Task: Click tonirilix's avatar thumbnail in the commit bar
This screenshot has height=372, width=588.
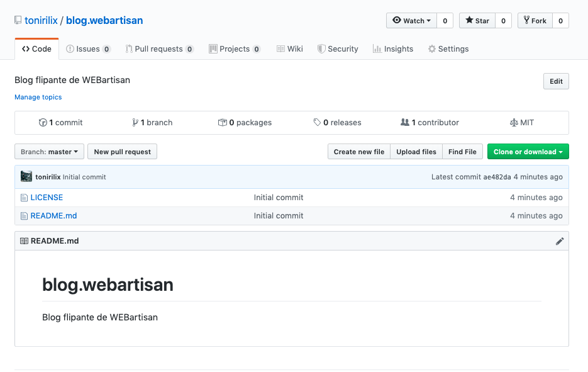Action: (26, 176)
